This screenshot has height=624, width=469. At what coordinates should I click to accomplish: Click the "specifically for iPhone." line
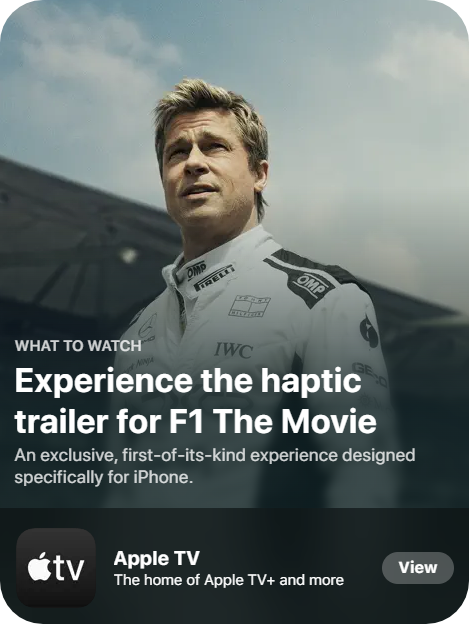(103, 477)
